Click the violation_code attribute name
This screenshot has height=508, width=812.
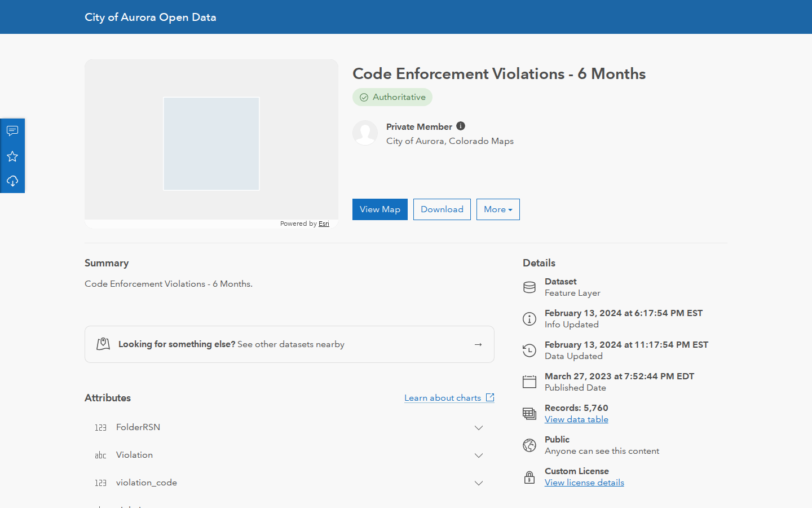pyautogui.click(x=147, y=483)
